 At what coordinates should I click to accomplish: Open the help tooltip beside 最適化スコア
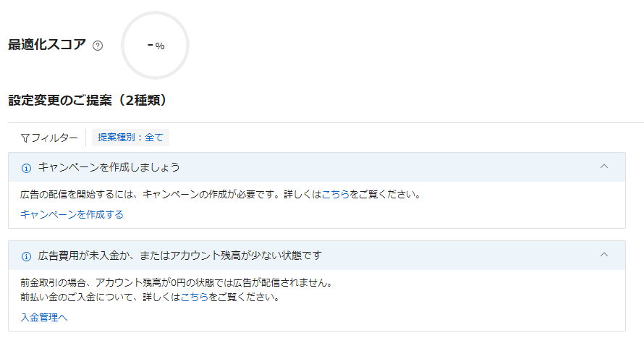pyautogui.click(x=98, y=45)
